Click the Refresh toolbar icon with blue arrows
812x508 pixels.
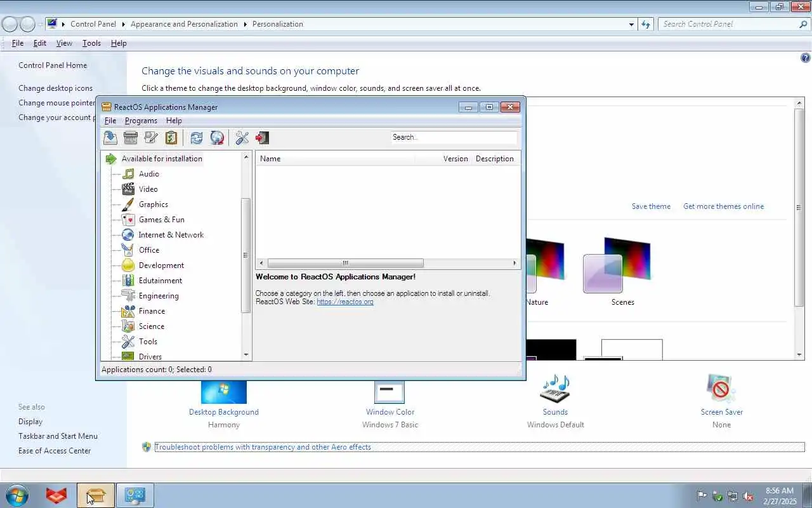(197, 137)
